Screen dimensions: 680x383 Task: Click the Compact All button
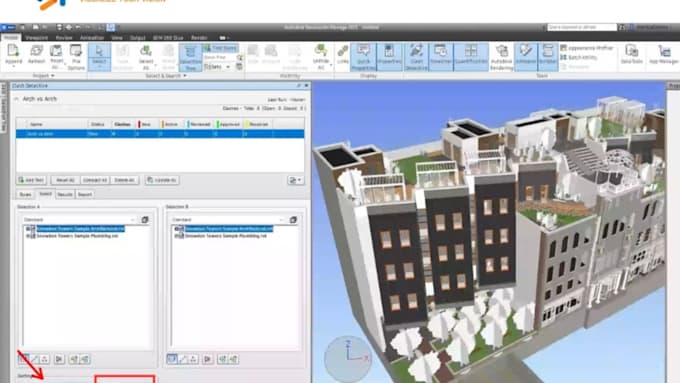[x=95, y=180]
